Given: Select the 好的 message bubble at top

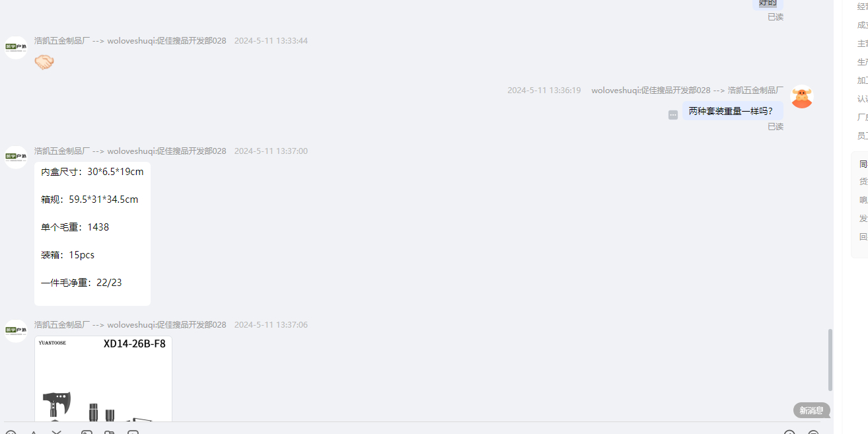Looking at the screenshot, I should tap(768, 3).
